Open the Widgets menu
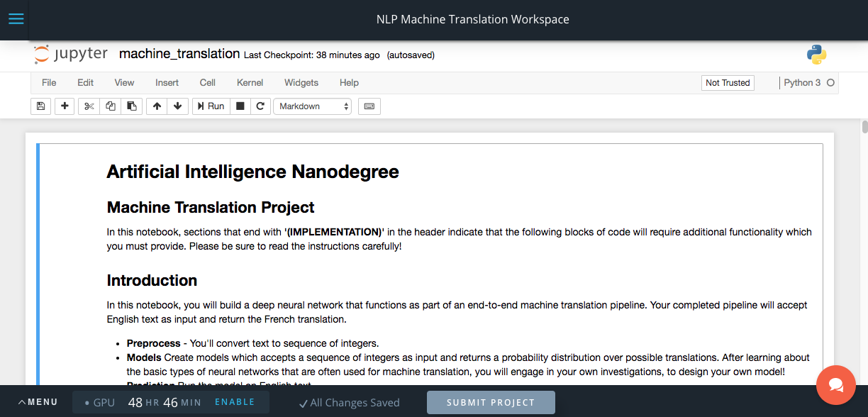This screenshot has height=417, width=868. pyautogui.click(x=301, y=83)
